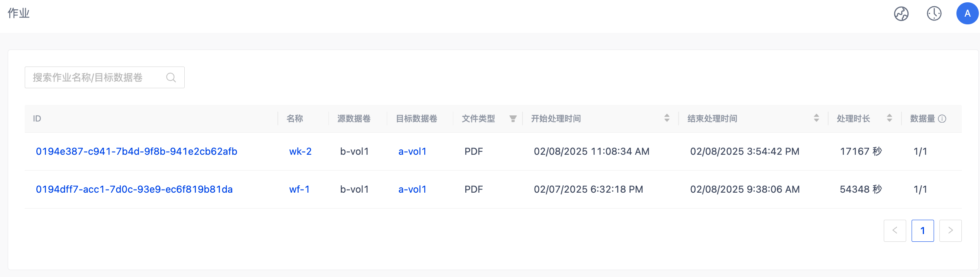Open the wk-2 job name link

coord(300,151)
